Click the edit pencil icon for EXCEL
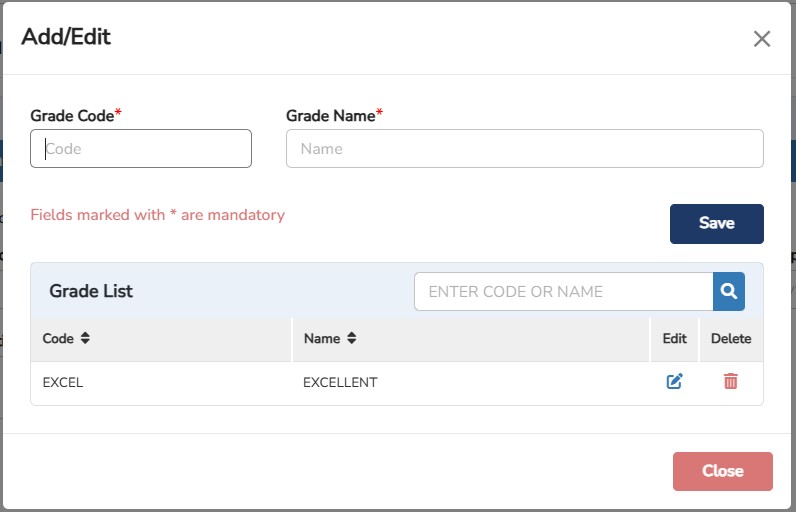This screenshot has width=796, height=512. tap(675, 381)
